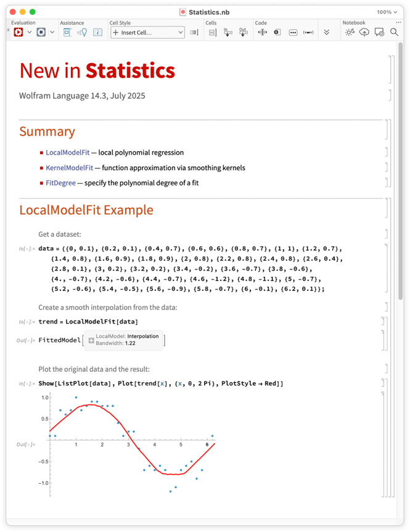This screenshot has height=532, width=410.
Task: Open the dropdown next to abort evaluation icon
Action: pyautogui.click(x=52, y=32)
